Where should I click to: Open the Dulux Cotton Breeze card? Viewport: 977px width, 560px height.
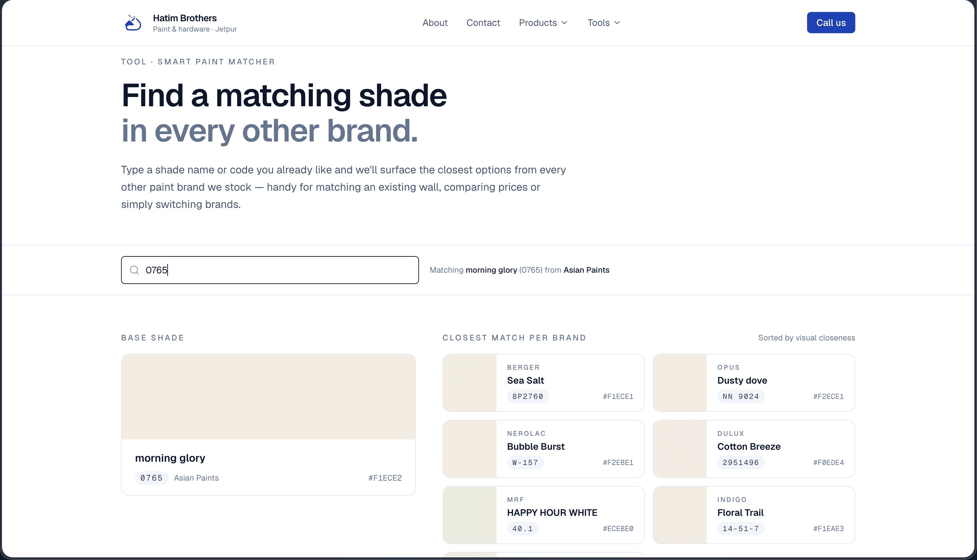coord(754,449)
